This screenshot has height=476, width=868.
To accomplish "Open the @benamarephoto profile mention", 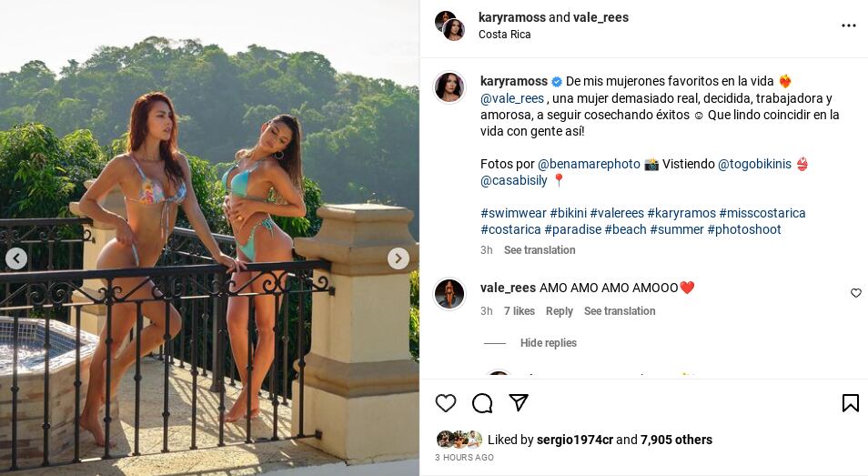I will 590,164.
